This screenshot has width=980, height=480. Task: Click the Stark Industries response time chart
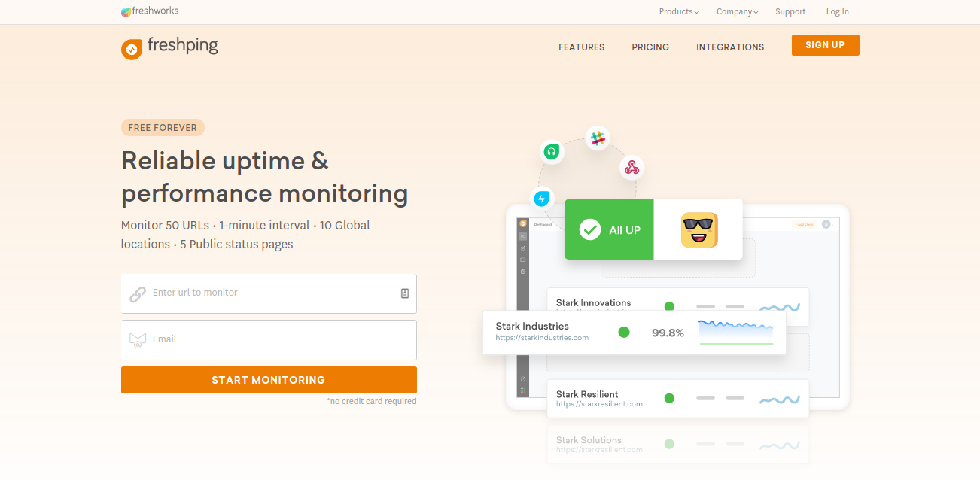click(x=736, y=333)
